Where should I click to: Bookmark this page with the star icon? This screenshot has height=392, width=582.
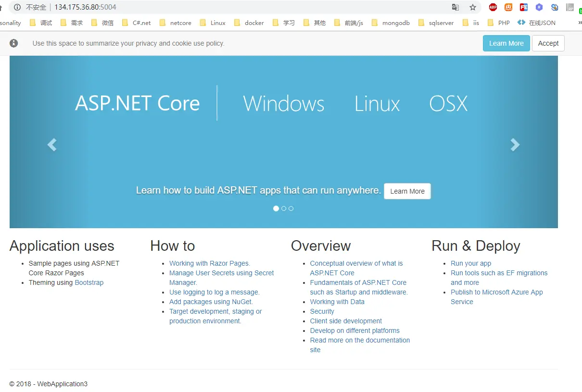[x=473, y=7]
